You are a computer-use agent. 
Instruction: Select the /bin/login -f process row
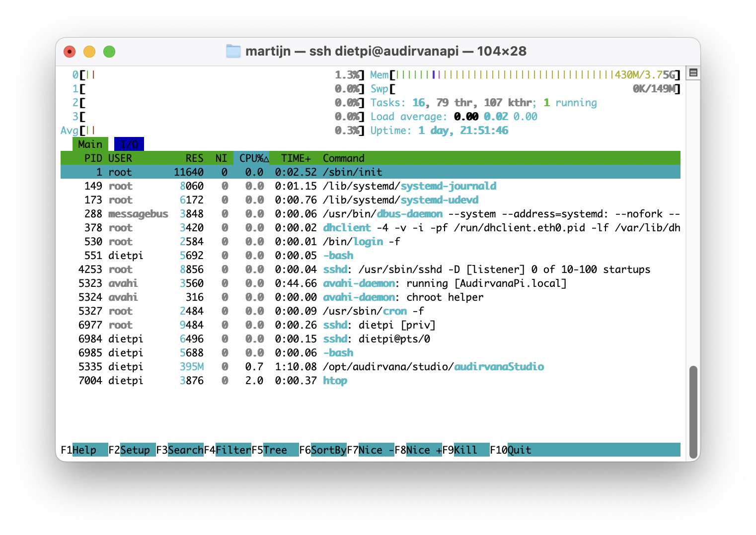coord(371,241)
